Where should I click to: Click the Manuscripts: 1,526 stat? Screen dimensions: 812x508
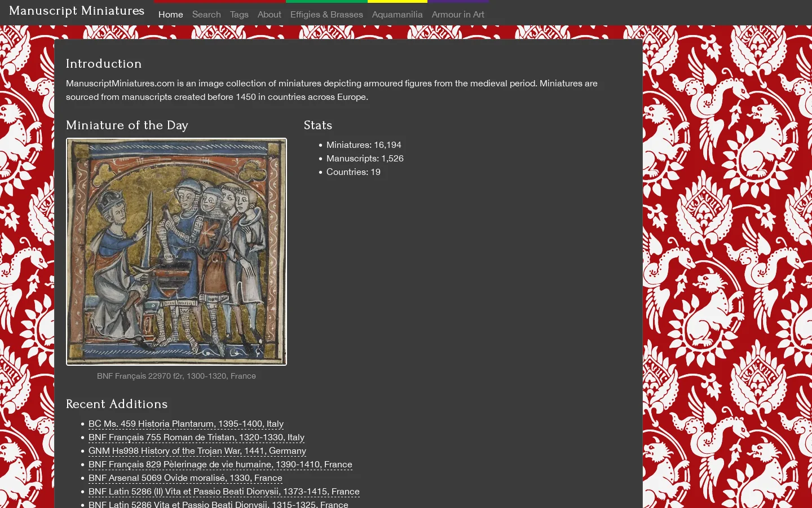(x=365, y=159)
